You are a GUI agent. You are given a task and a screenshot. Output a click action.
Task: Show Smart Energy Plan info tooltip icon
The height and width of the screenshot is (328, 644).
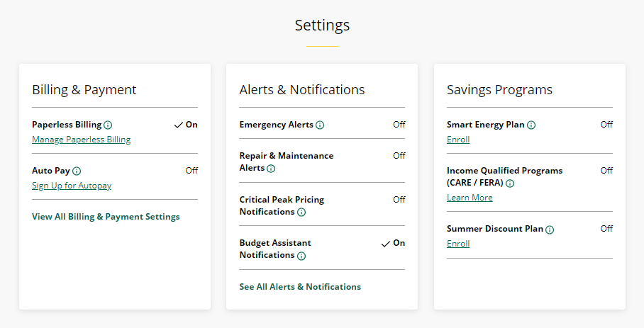pyautogui.click(x=531, y=125)
